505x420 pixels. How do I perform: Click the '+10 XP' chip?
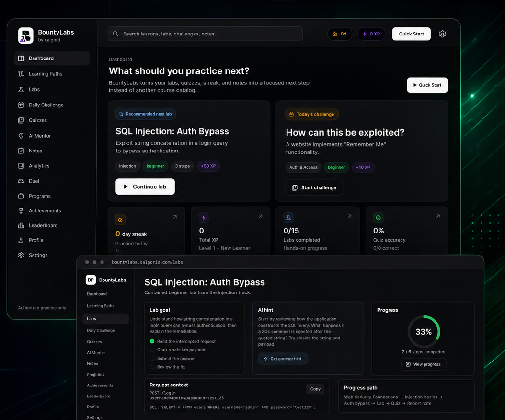[x=363, y=167]
